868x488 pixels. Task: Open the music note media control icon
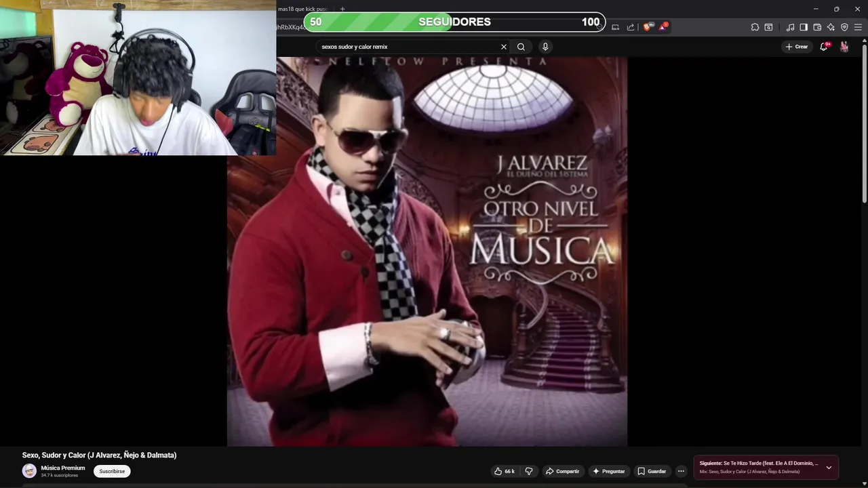pos(790,27)
